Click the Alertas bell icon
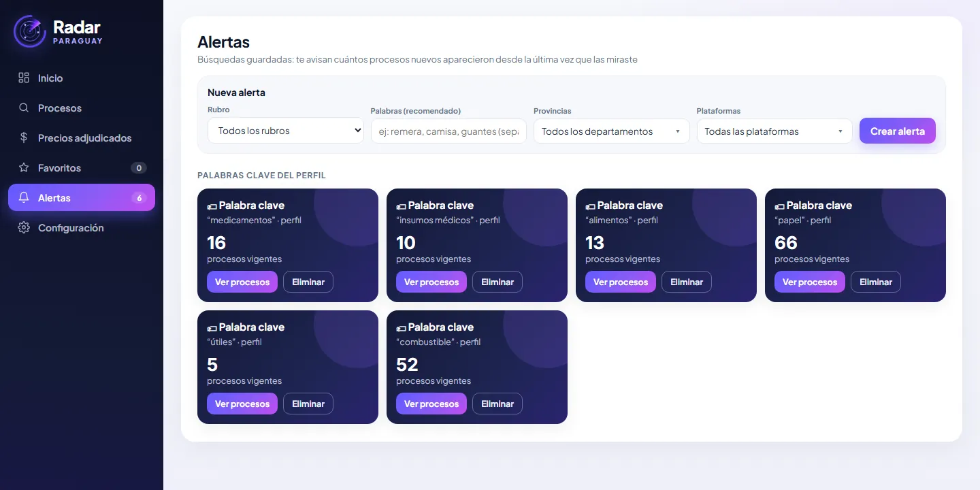The image size is (980, 490). (24, 197)
